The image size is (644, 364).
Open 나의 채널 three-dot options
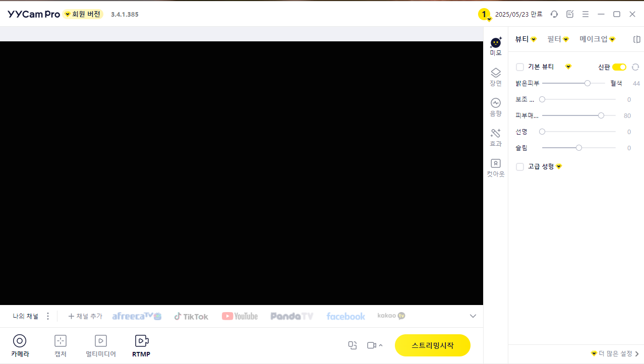tap(48, 316)
